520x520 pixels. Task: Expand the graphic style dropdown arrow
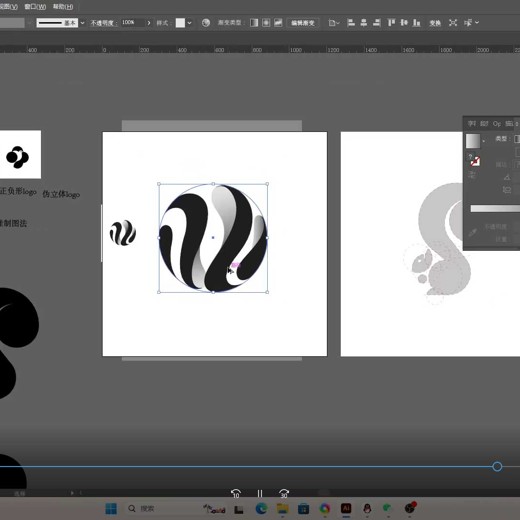point(190,23)
